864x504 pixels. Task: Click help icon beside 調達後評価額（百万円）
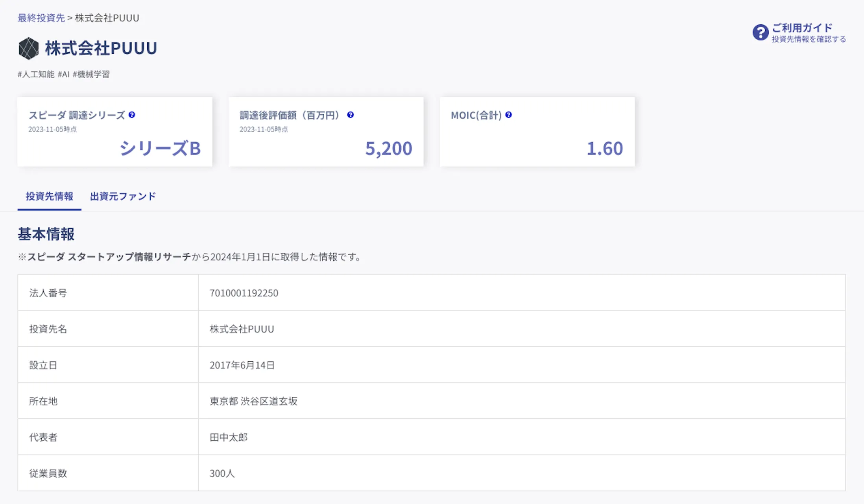pos(350,115)
